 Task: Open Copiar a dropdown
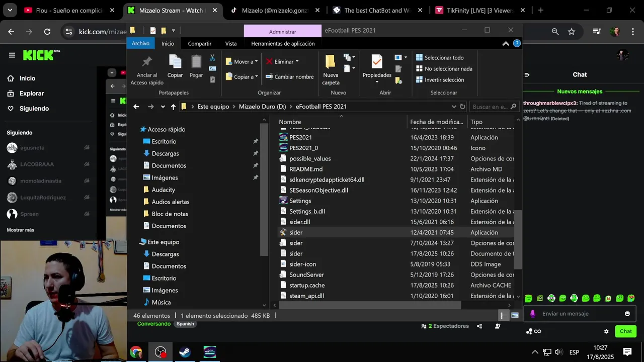coord(242,77)
